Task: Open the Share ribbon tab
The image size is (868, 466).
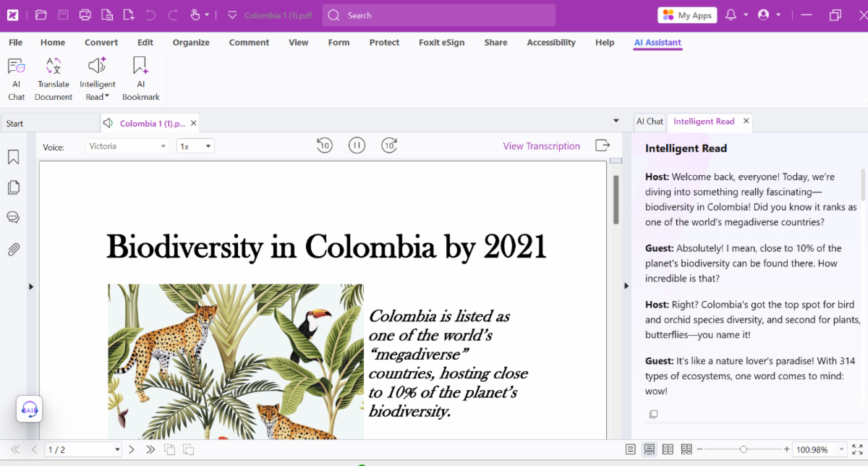Action: [x=495, y=43]
